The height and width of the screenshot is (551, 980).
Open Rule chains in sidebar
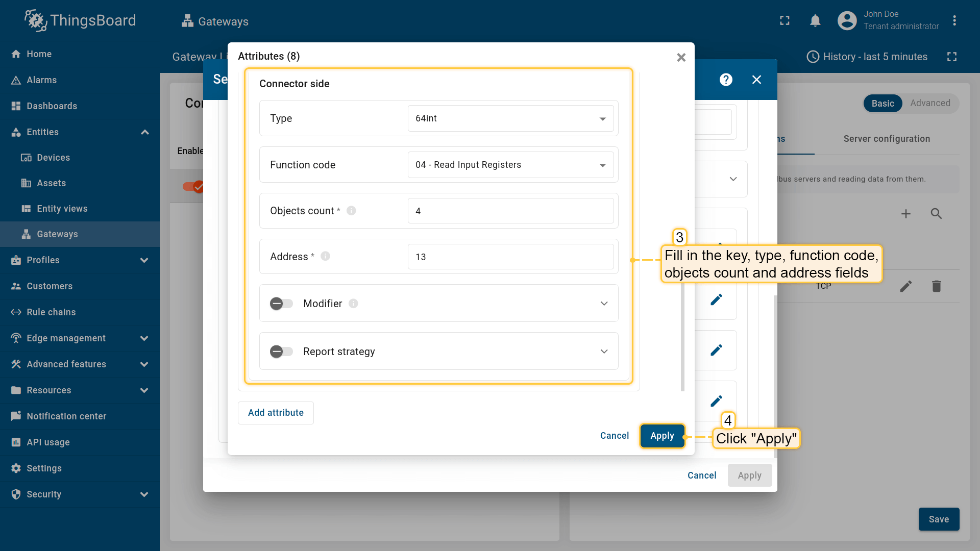[x=51, y=312]
